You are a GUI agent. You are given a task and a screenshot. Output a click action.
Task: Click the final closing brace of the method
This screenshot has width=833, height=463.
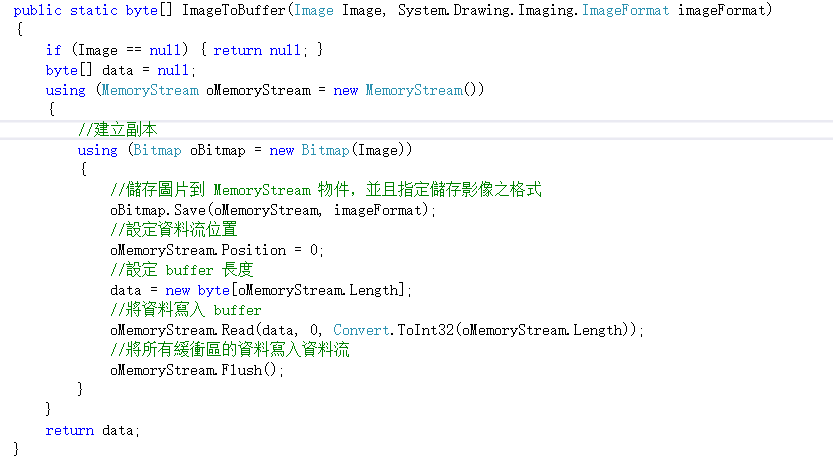(16, 449)
